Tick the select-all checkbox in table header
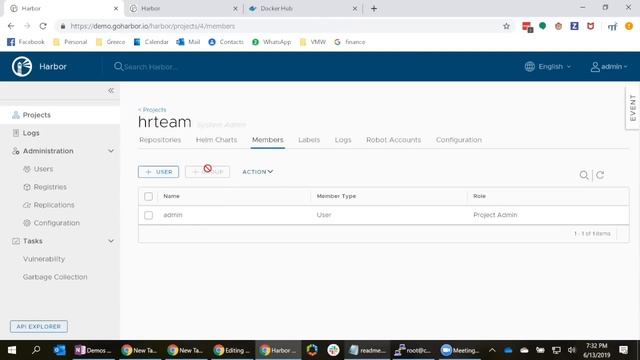640x360 pixels. (x=149, y=196)
